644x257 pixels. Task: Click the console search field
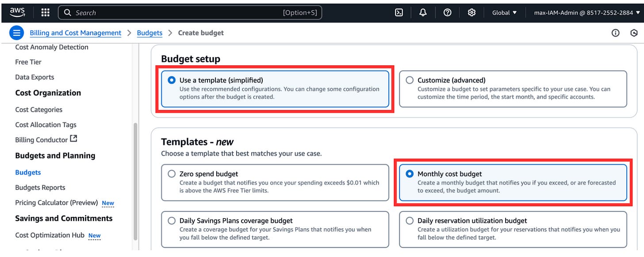(190, 13)
